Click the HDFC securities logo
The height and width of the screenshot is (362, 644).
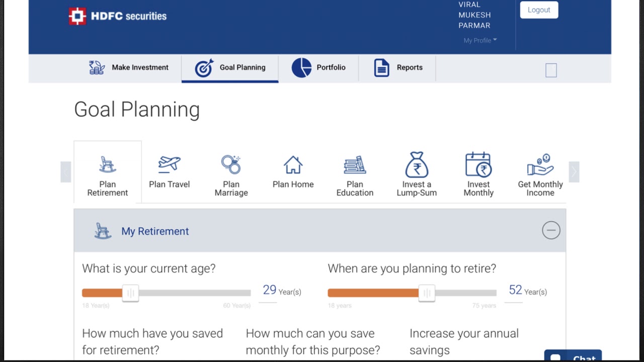(118, 16)
